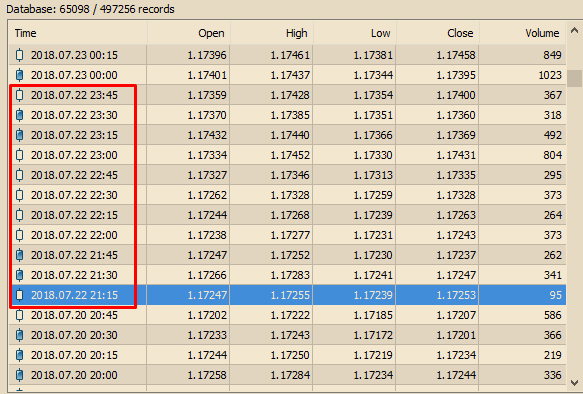Click the scrollbar up arrow
This screenshot has height=394, width=583.
tap(574, 31)
